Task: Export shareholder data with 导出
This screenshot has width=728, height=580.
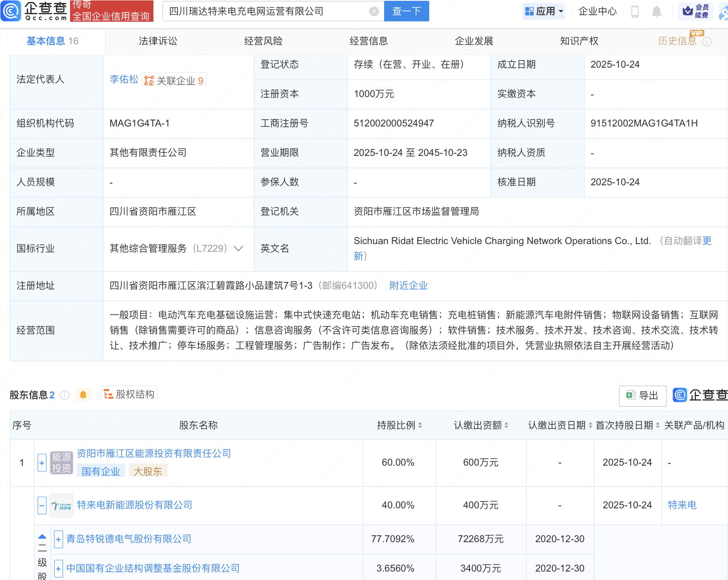Action: (x=643, y=396)
